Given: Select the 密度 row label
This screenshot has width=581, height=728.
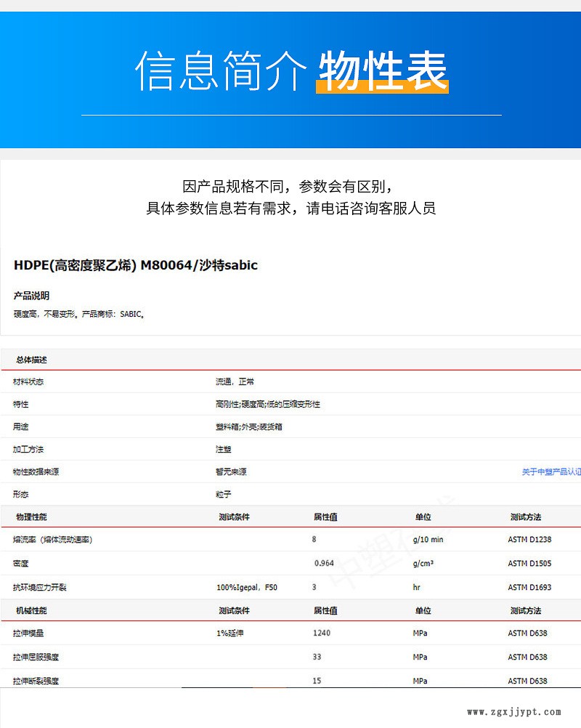Looking at the screenshot, I should tap(21, 564).
